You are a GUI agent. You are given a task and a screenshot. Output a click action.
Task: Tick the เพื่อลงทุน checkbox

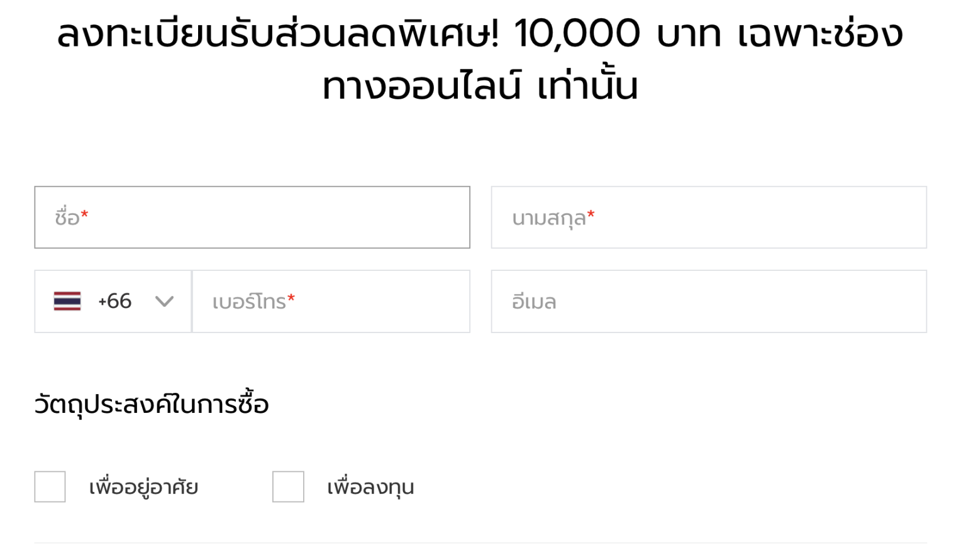click(288, 486)
